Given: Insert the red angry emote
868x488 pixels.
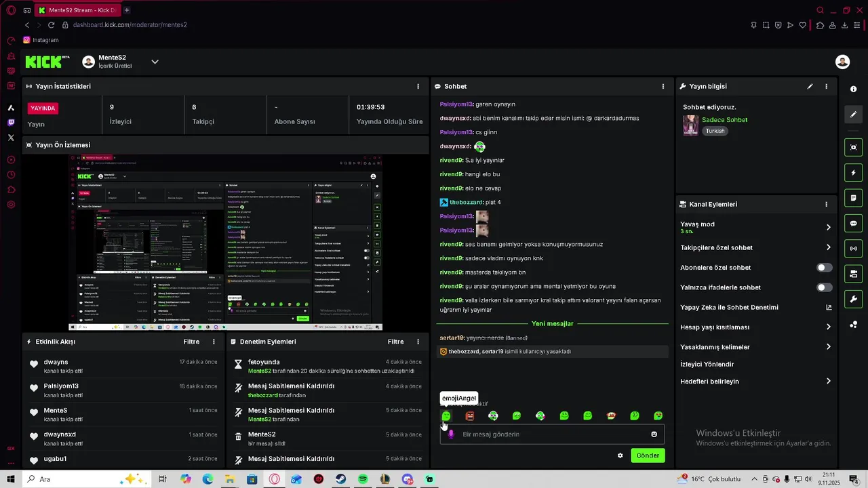Looking at the screenshot, I should [470, 415].
